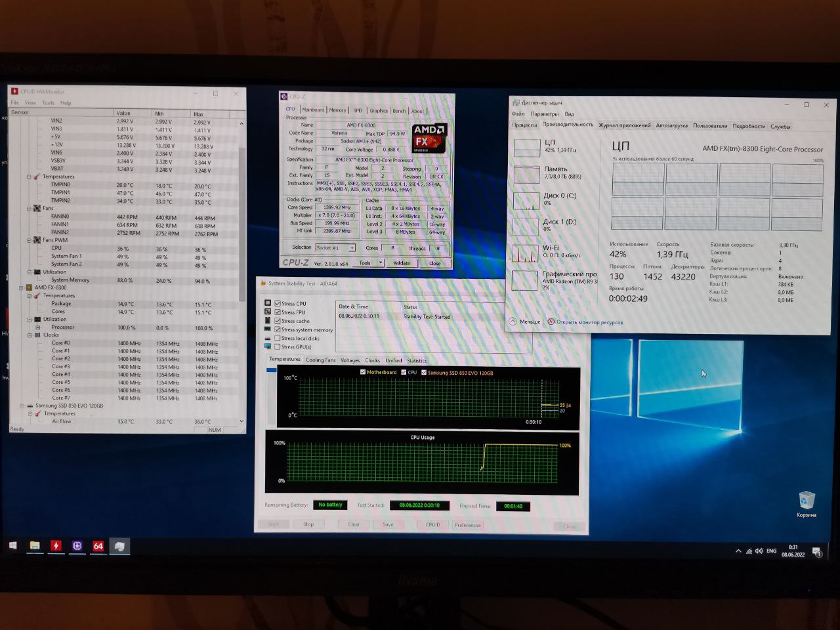The height and width of the screenshot is (630, 840).
Task: Click Preferences button in AIDA64
Action: tap(468, 525)
